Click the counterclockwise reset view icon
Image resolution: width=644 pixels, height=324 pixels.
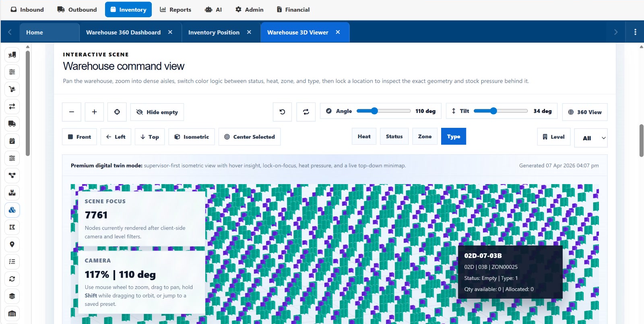pyautogui.click(x=282, y=112)
